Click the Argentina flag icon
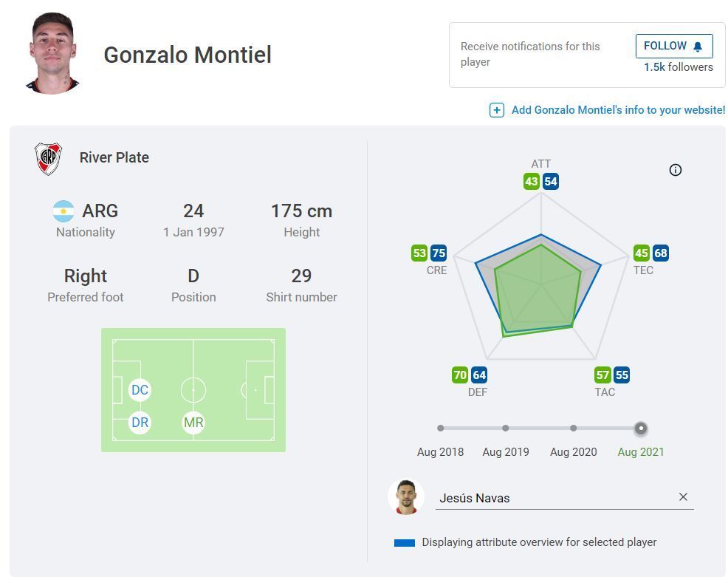The height and width of the screenshot is (577, 728). 63,211
